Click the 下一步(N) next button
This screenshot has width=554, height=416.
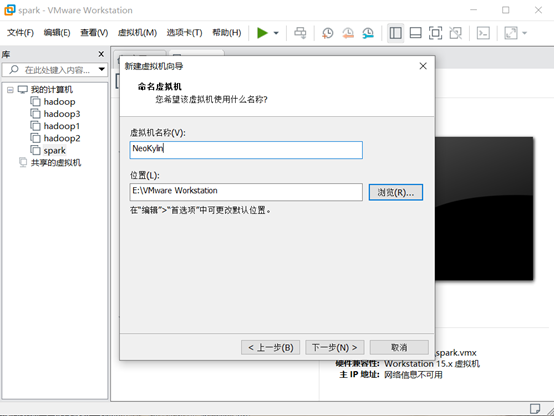(x=334, y=347)
